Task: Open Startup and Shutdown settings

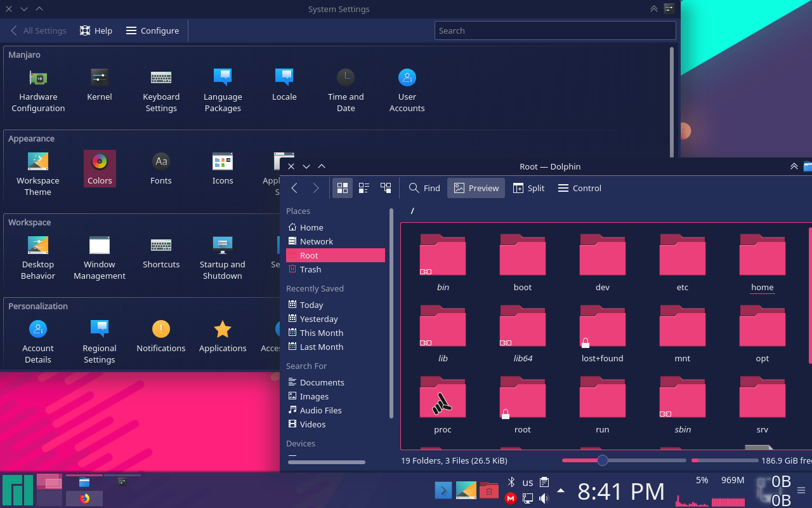Action: (223, 258)
